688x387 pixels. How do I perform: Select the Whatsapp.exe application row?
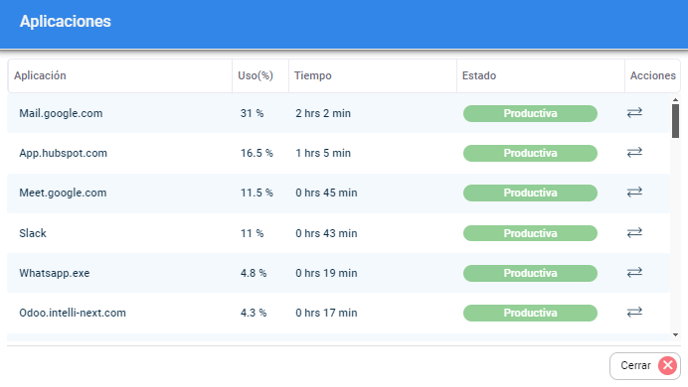click(338, 273)
